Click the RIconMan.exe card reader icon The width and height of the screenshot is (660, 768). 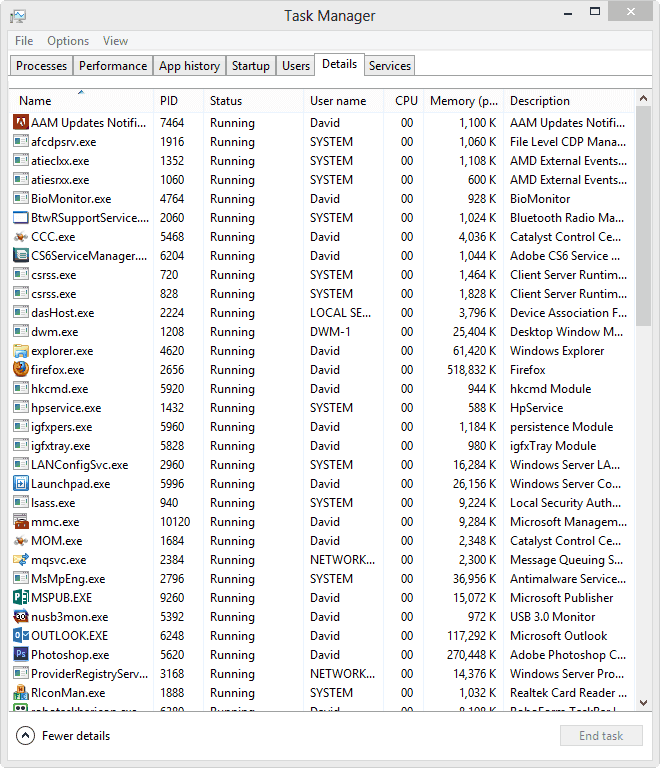click(x=21, y=693)
